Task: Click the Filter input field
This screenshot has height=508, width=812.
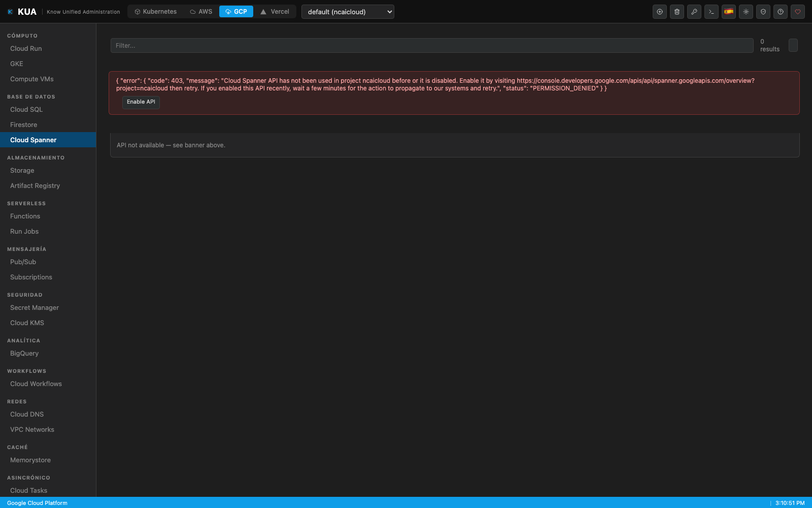Action: [432, 46]
